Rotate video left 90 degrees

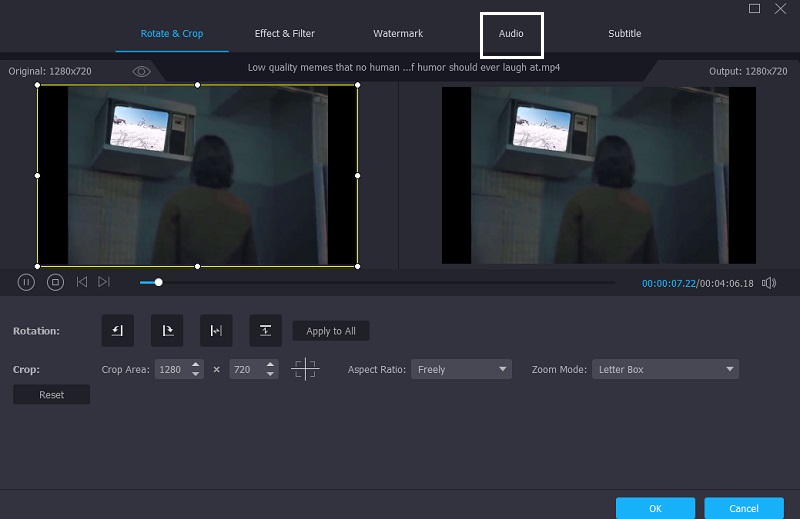116,330
